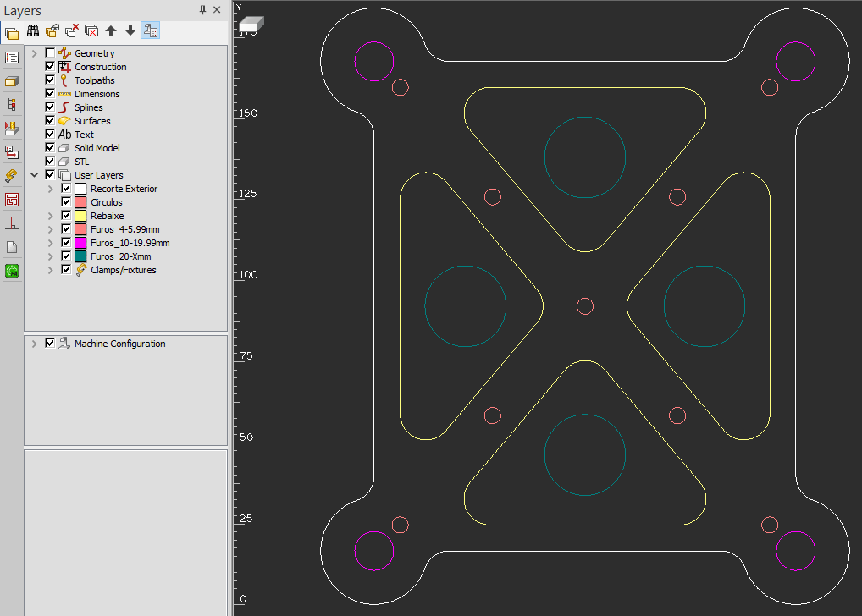Click the center small circle in drawing
Image resolution: width=862 pixels, height=616 pixels.
click(x=585, y=306)
